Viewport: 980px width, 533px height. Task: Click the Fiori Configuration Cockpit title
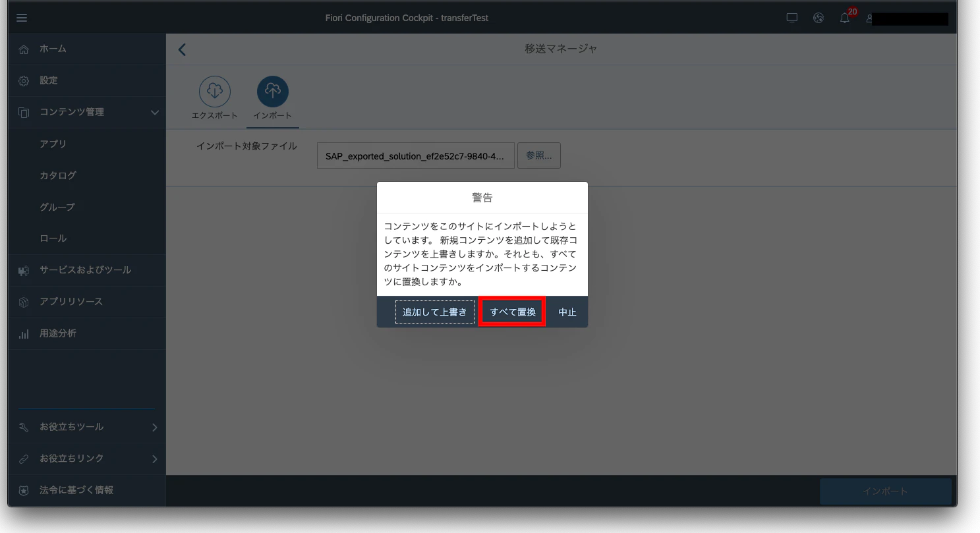407,18
